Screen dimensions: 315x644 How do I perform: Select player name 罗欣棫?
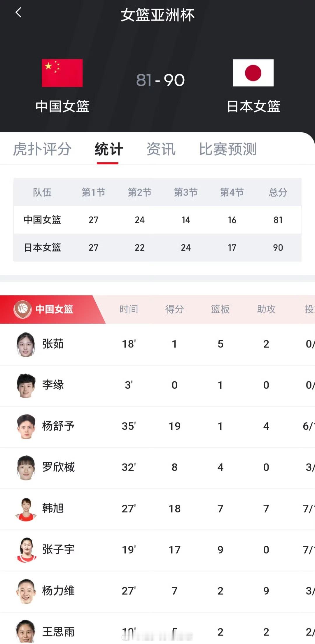58,467
